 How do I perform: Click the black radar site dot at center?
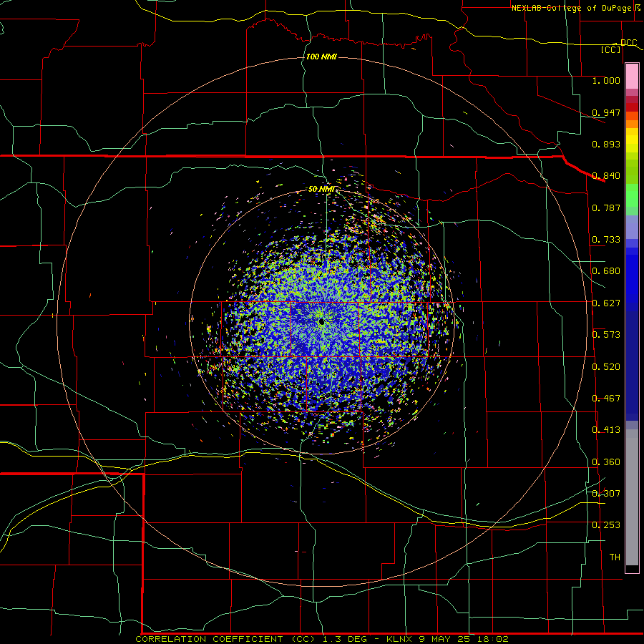click(321, 321)
